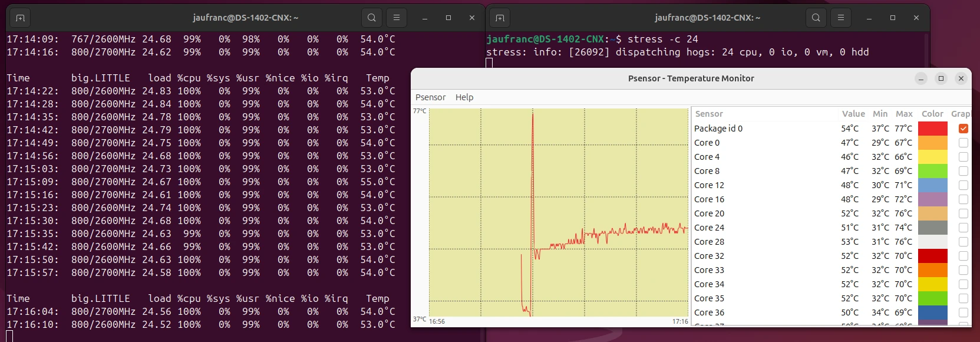Enable graph checkbox for Core 32
This screenshot has height=342, width=980.
tap(963, 256)
